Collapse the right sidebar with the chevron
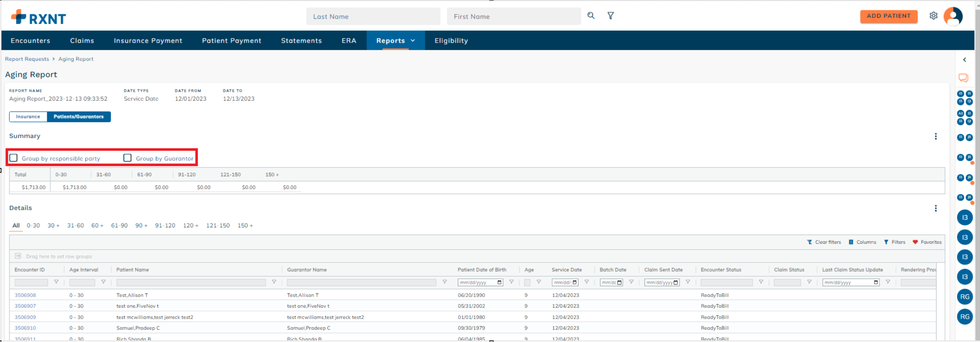Image resolution: width=980 pixels, height=342 pixels. [x=964, y=60]
